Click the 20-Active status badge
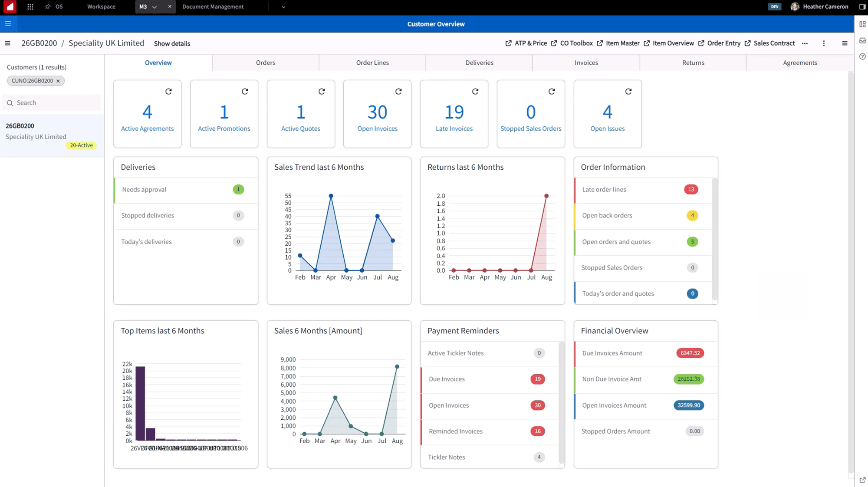This screenshot has height=487, width=868. tap(81, 145)
